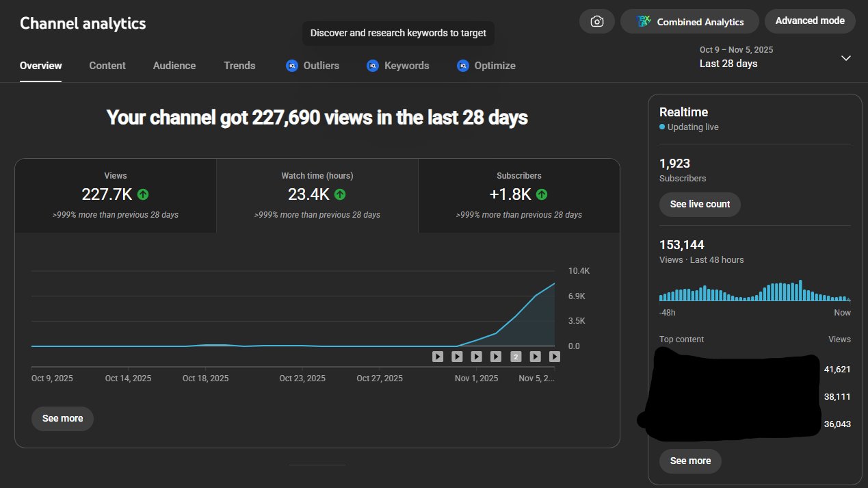The width and height of the screenshot is (868, 488).
Task: Click the leftmost video play marker under chart
Action: (x=438, y=357)
